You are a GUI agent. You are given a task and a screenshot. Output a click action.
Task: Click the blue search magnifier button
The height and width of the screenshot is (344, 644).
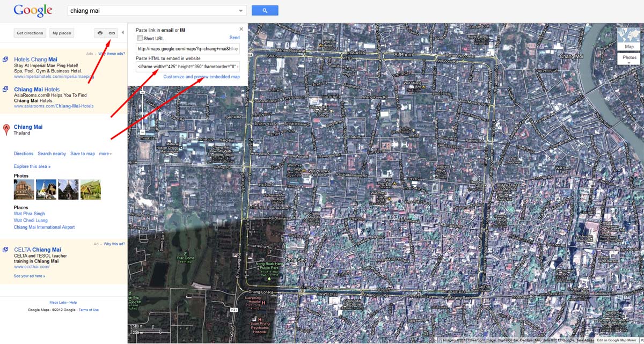265,10
